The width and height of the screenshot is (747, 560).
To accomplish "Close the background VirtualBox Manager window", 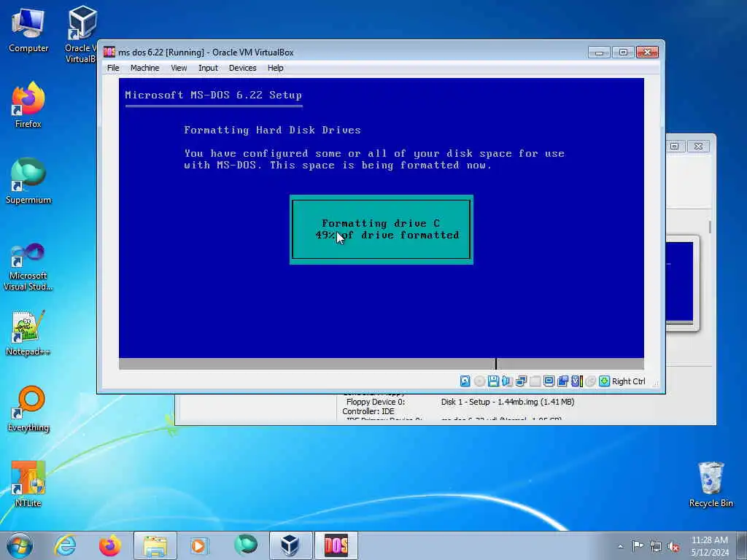I will coord(698,146).
